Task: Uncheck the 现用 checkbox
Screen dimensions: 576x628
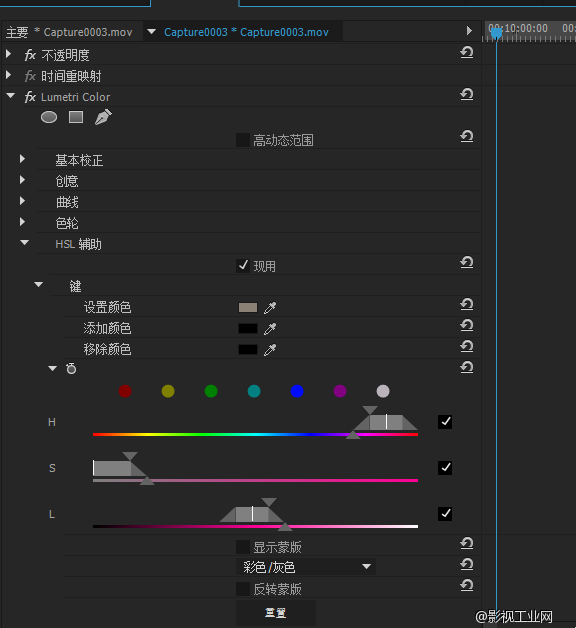Action: pos(243,266)
